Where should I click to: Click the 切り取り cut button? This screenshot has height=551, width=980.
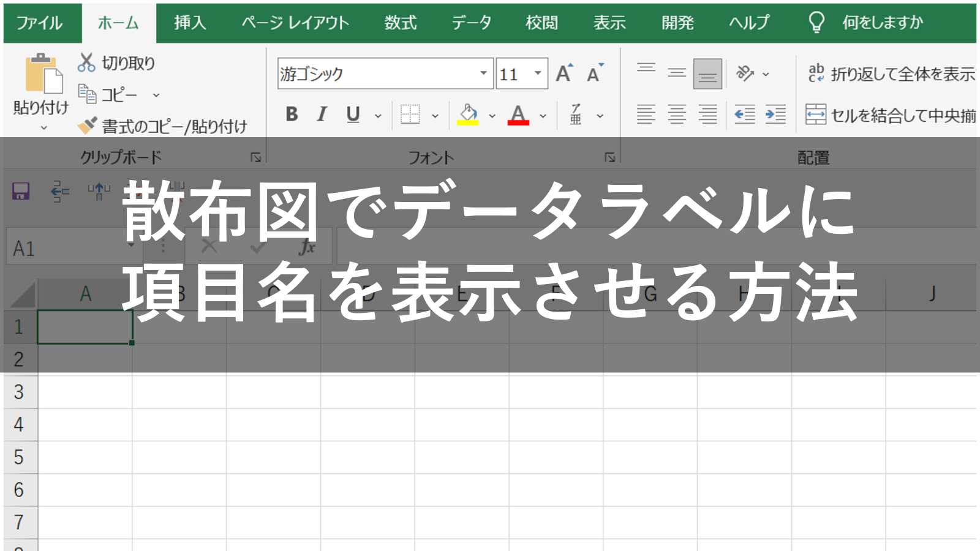click(116, 63)
